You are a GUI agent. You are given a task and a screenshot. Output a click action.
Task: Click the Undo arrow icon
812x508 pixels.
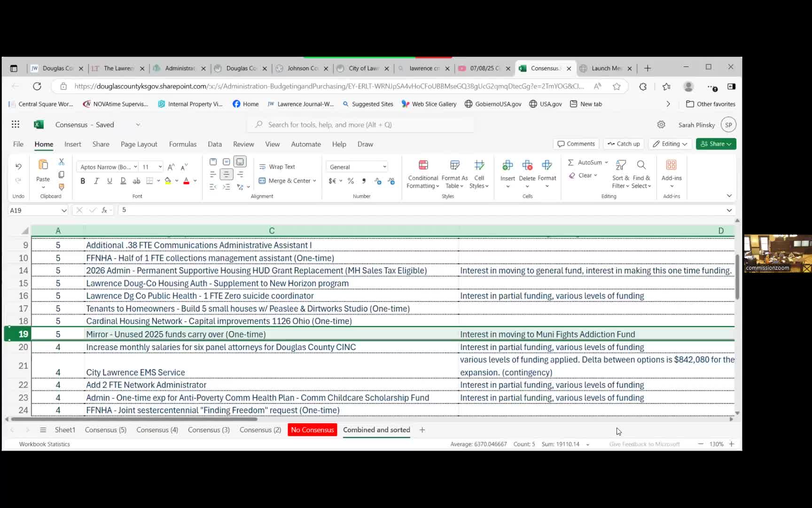[18, 167]
